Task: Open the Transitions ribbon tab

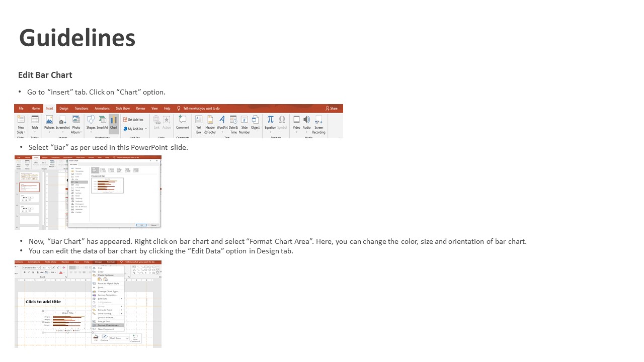Action: point(82,108)
